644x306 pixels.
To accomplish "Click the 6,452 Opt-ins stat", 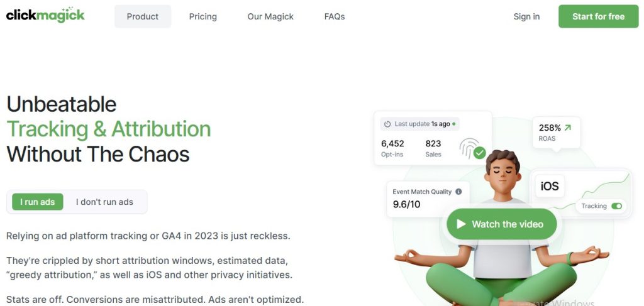I will (392, 148).
